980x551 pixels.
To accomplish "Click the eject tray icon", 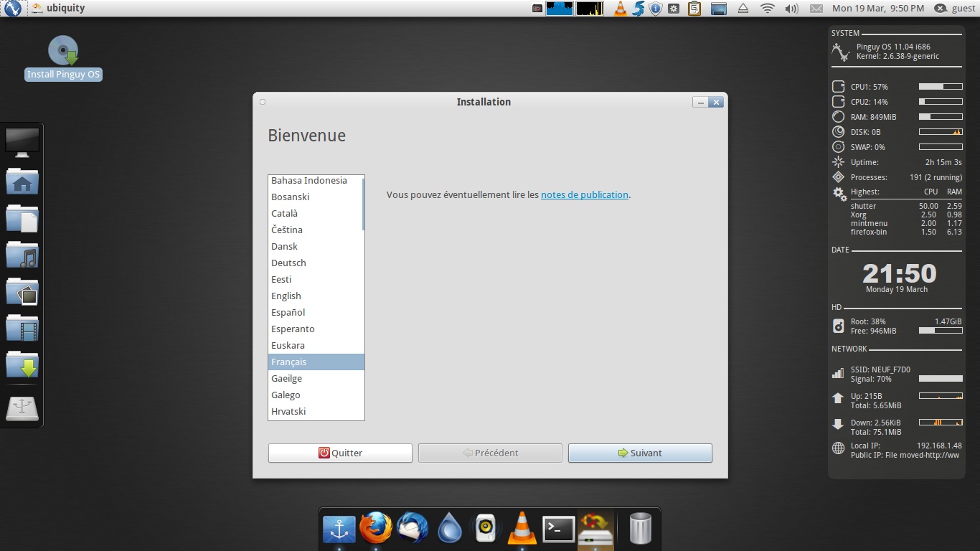I will [x=743, y=9].
